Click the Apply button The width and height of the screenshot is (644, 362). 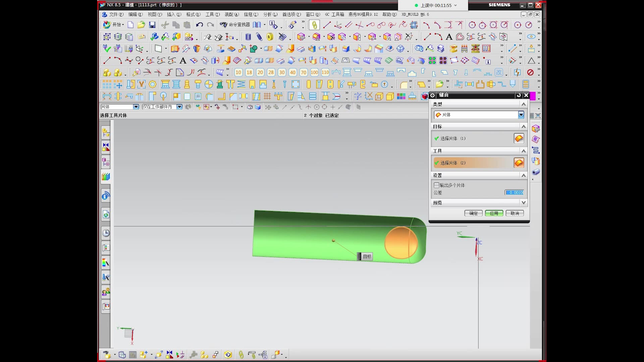pos(494,213)
